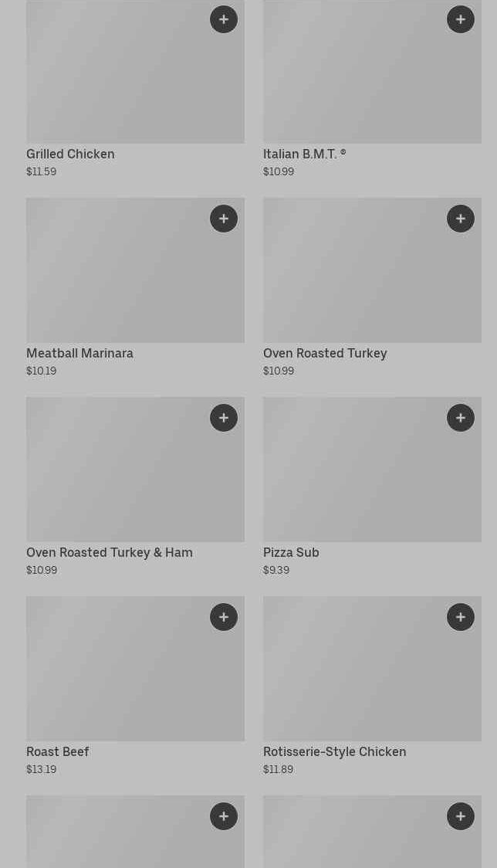The width and height of the screenshot is (497, 868).
Task: Open Rotisserie-Style Chicken photo thumbnail
Action: [x=372, y=669]
